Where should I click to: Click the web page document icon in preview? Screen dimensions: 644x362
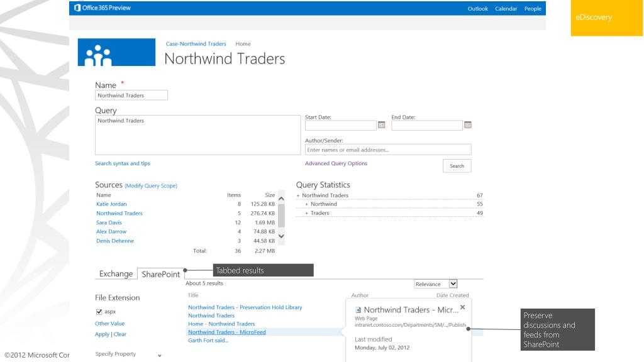point(358,310)
